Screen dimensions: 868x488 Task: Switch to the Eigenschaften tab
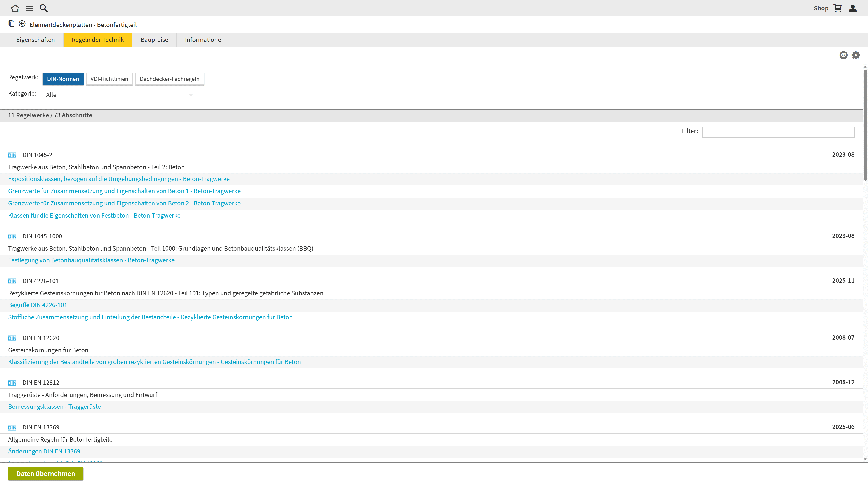pyautogui.click(x=35, y=40)
